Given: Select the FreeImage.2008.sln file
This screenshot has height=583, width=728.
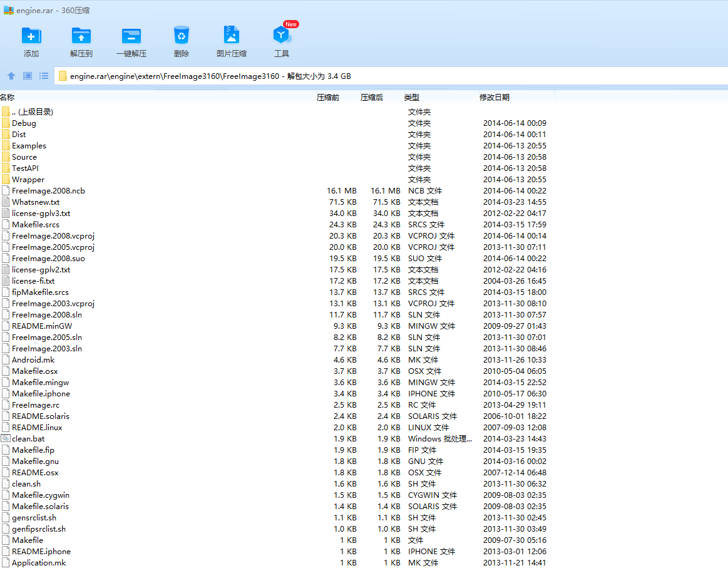Looking at the screenshot, I should point(46,314).
